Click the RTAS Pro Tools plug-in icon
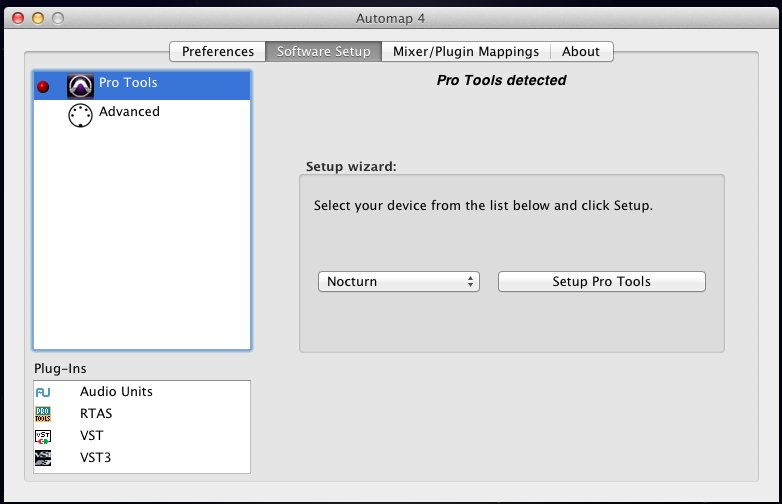The width and height of the screenshot is (782, 504). [43, 414]
